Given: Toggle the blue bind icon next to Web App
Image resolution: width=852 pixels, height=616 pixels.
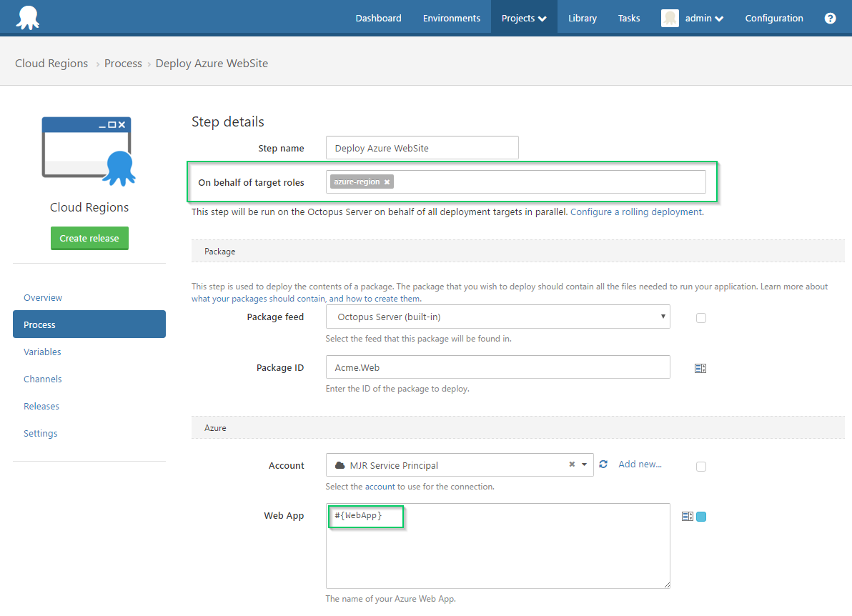Looking at the screenshot, I should (x=700, y=516).
